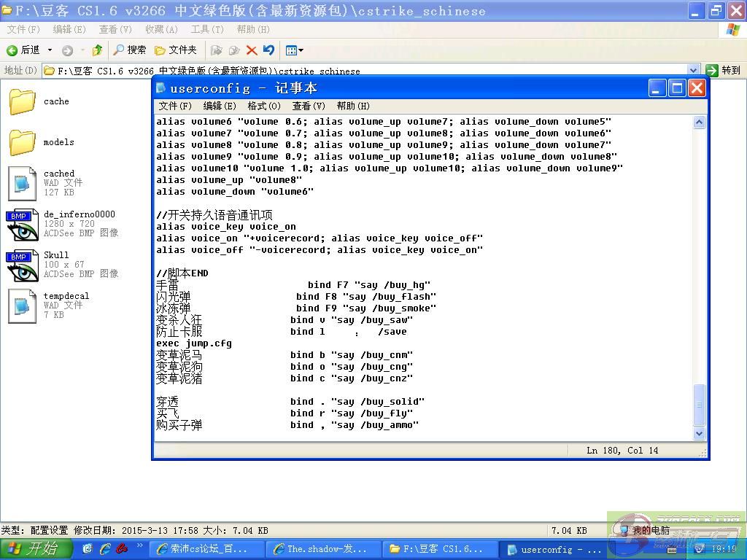Launch the first Quick Launch icon beside Start
The width and height of the screenshot is (747, 560).
pyautogui.click(x=88, y=549)
